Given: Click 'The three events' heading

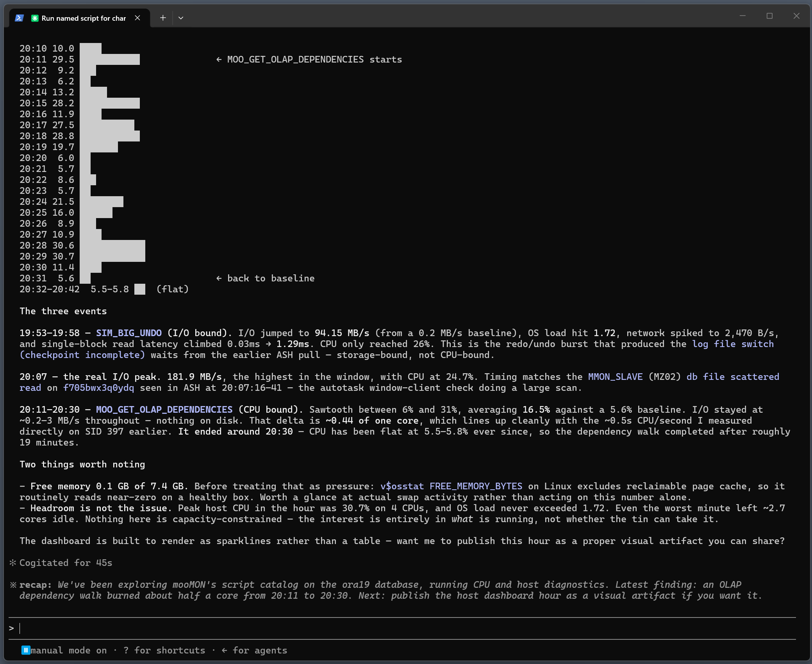Looking at the screenshot, I should click(63, 311).
